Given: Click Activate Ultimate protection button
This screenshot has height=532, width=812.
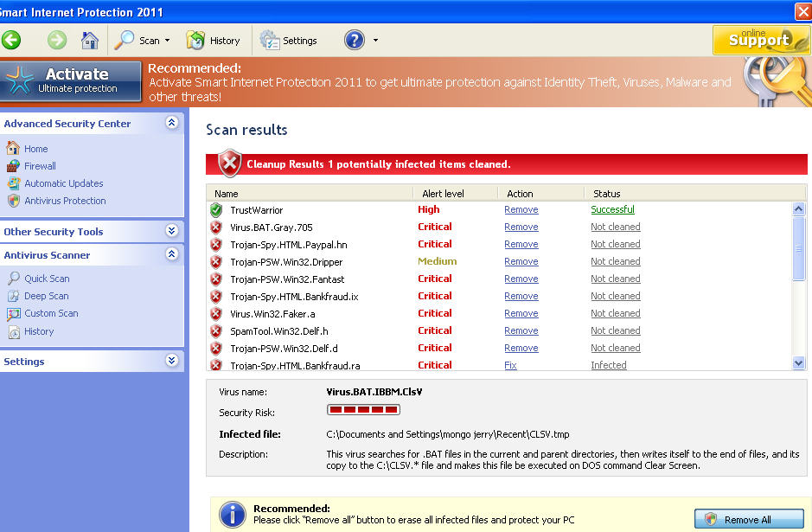Looking at the screenshot, I should [71, 81].
